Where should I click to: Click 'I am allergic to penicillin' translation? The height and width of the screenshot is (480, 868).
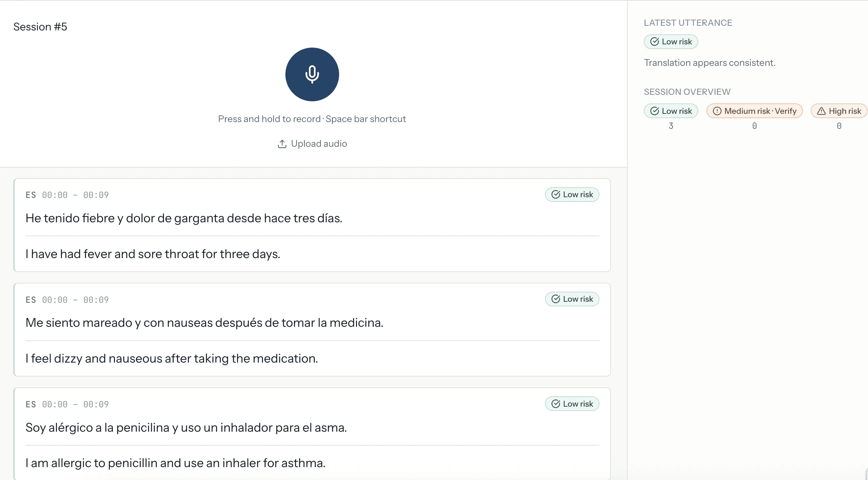pos(175,463)
